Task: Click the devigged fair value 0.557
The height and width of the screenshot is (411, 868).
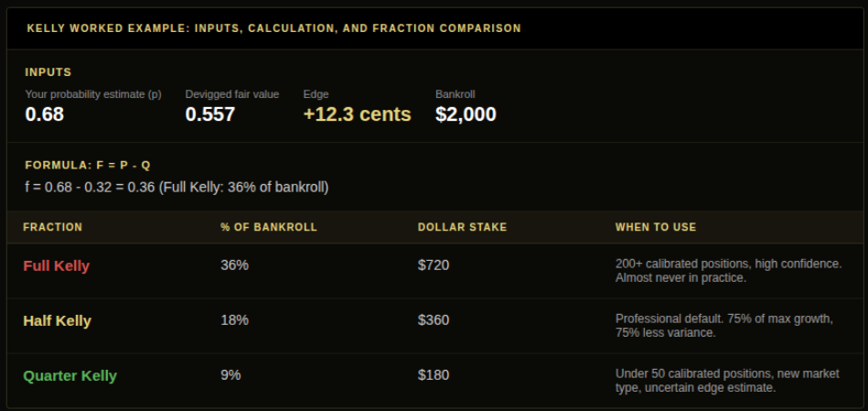Action: (x=210, y=114)
